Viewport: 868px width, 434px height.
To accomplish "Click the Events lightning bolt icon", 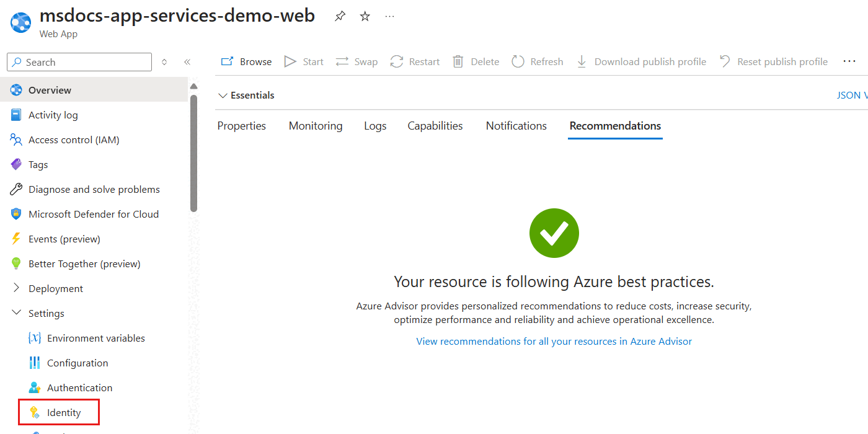I will 16,239.
